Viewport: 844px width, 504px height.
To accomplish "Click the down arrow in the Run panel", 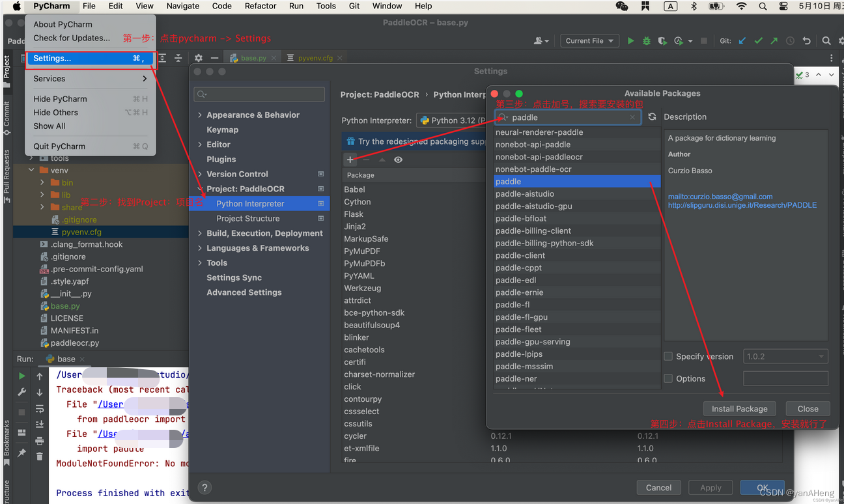I will click(40, 392).
